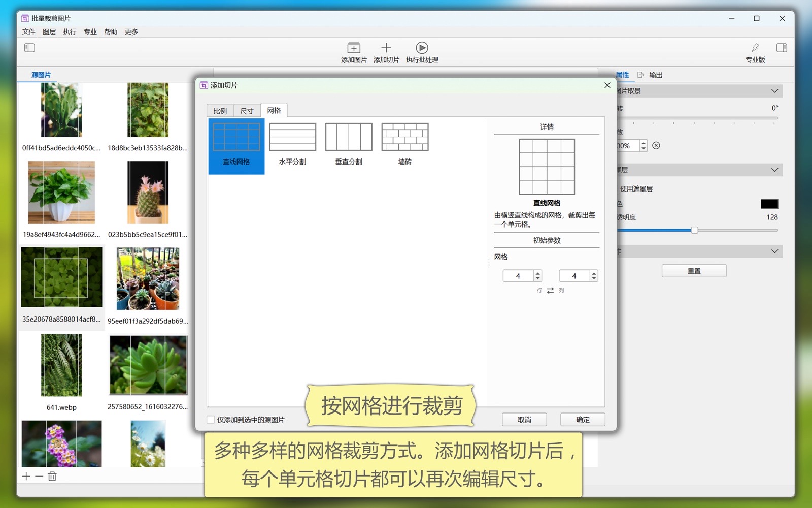
Task: Click the 取消 button
Action: pos(524,420)
